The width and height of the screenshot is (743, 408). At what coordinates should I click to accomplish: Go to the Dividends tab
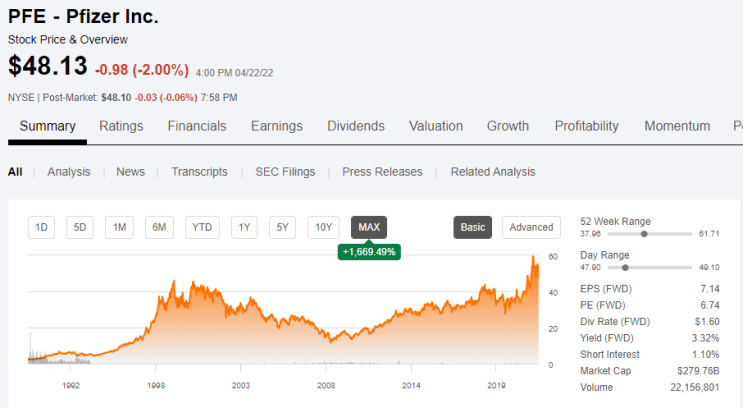[356, 126]
